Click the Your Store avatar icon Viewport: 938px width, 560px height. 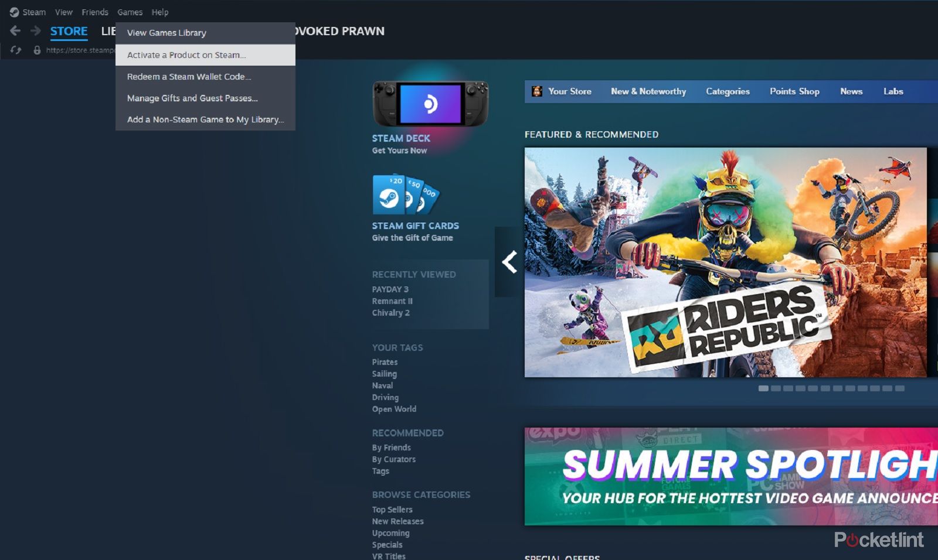[536, 91]
